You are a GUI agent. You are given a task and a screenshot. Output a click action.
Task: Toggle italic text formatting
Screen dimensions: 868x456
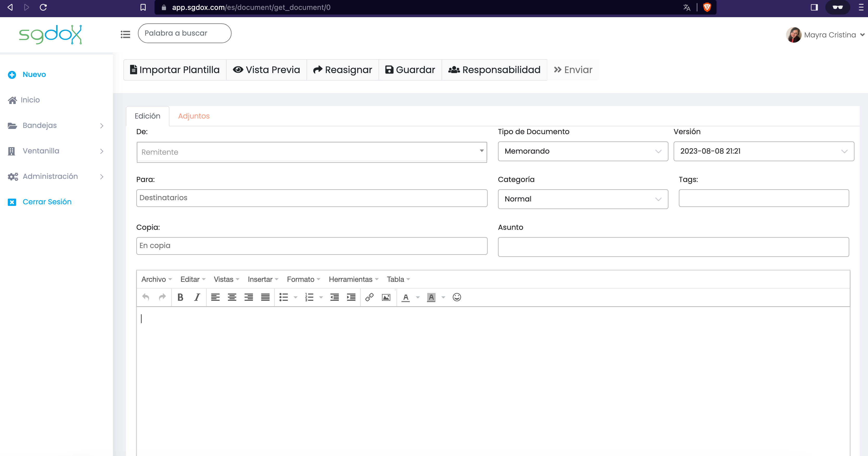pyautogui.click(x=197, y=297)
